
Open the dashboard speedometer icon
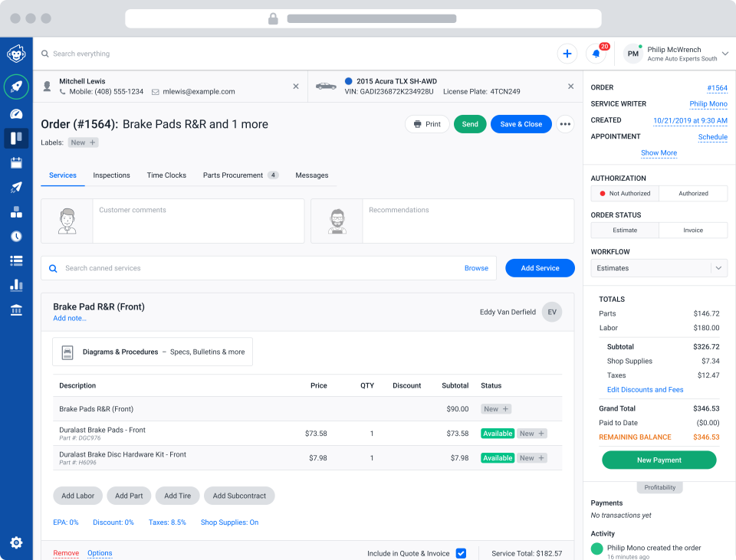coord(15,113)
